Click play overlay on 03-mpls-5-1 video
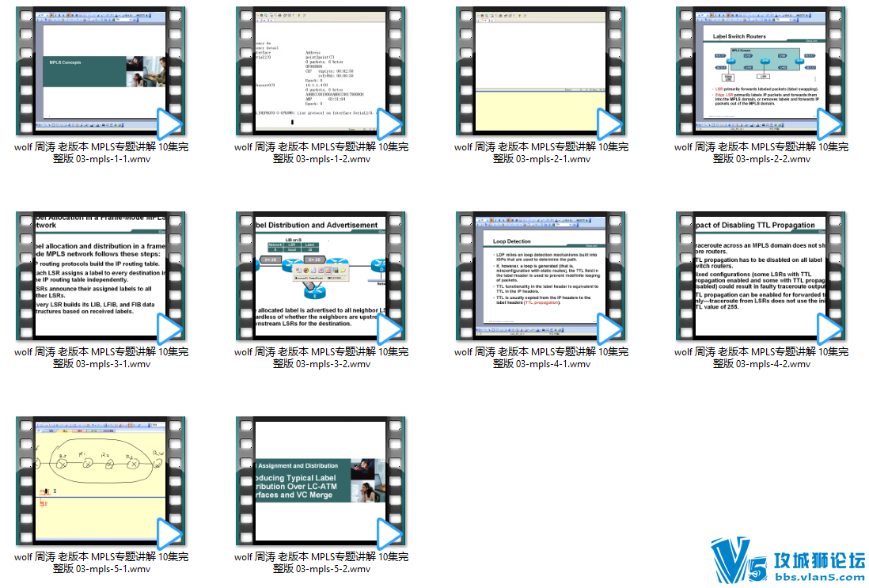The width and height of the screenshot is (869, 588). tap(169, 533)
